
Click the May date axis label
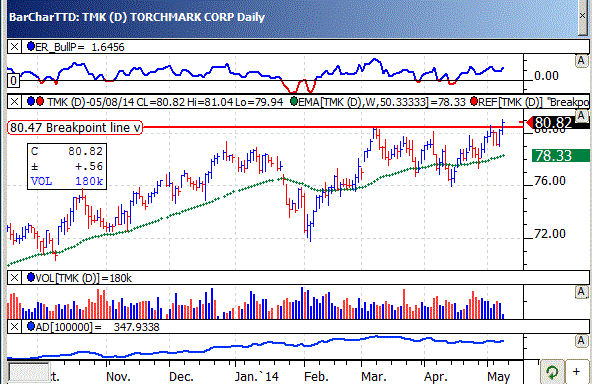(x=498, y=376)
